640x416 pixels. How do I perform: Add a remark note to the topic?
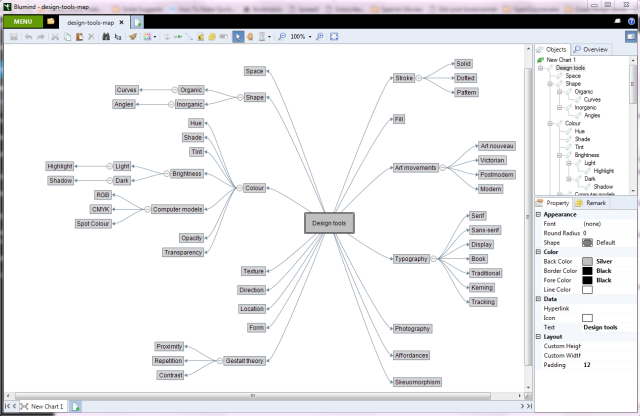pyautogui.click(x=212, y=37)
